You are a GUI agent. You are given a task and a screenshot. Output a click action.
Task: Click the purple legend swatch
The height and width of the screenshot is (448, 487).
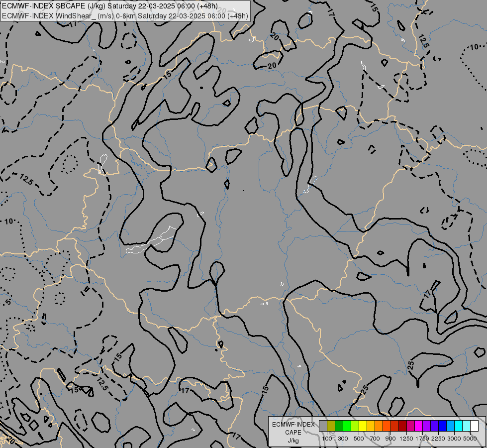coord(426,426)
